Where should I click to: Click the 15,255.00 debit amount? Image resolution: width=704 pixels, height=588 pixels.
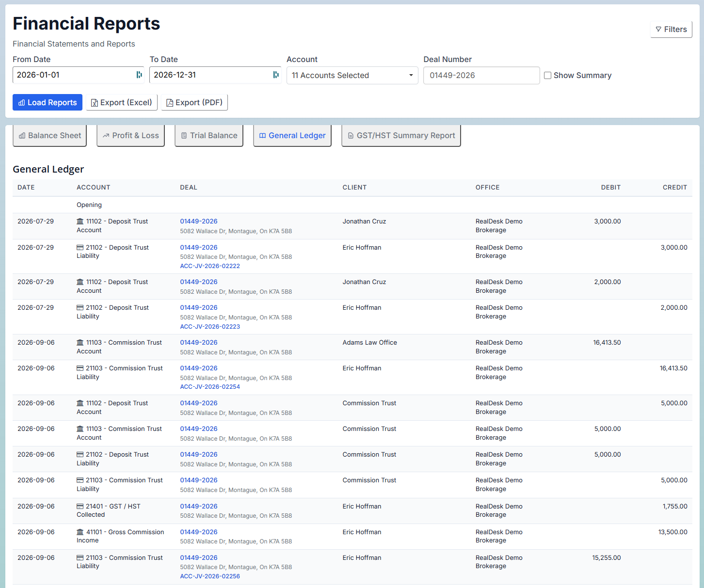coord(607,557)
